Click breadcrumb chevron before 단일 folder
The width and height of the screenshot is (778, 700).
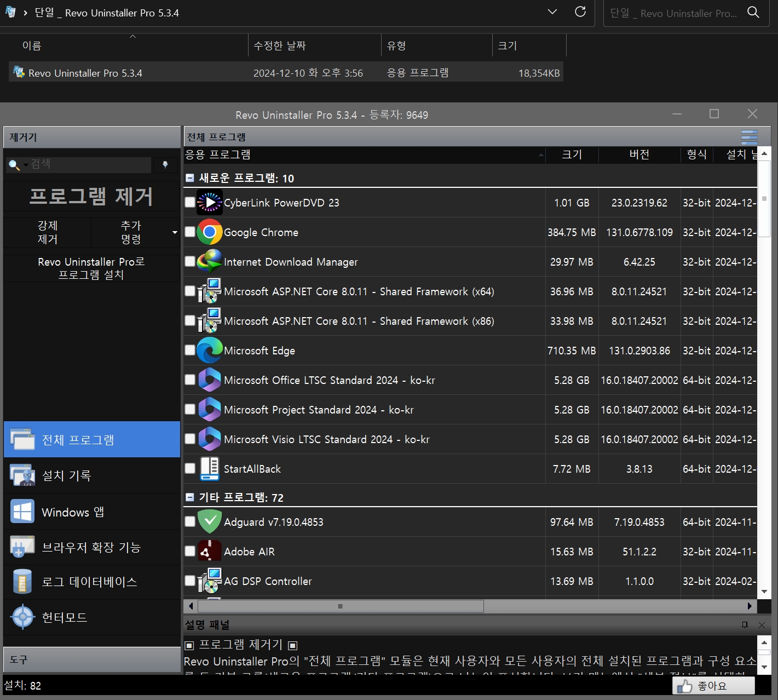coord(25,13)
